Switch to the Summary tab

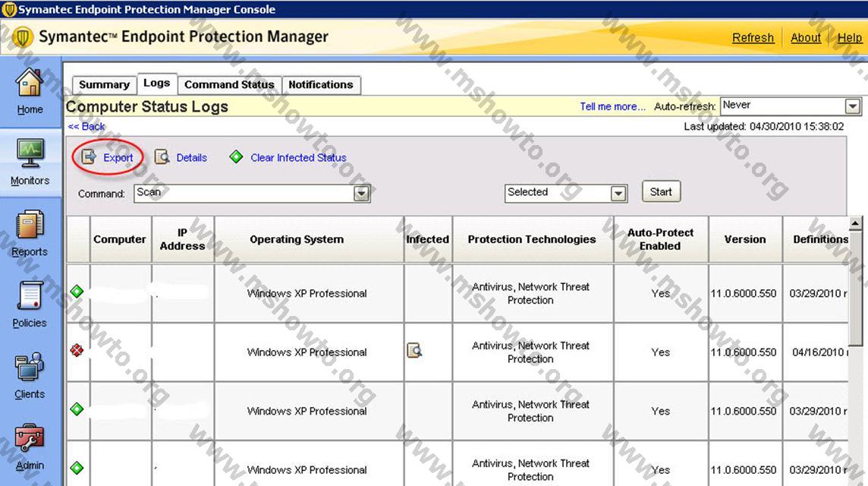(x=104, y=85)
